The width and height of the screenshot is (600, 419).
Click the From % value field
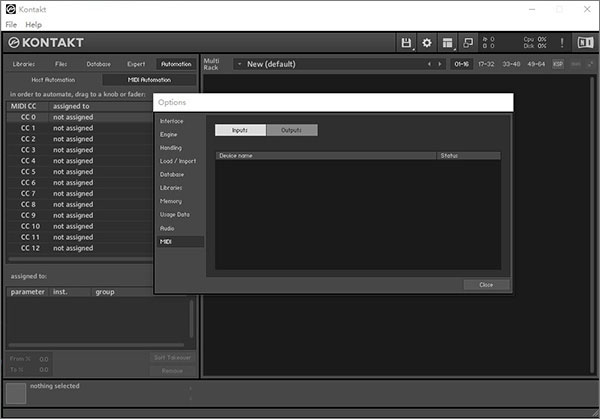(44, 359)
